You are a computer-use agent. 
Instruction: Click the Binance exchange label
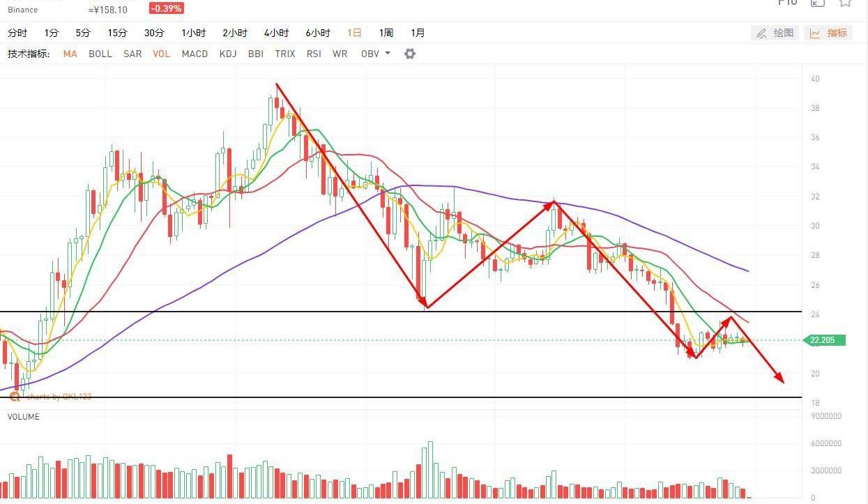24,10
